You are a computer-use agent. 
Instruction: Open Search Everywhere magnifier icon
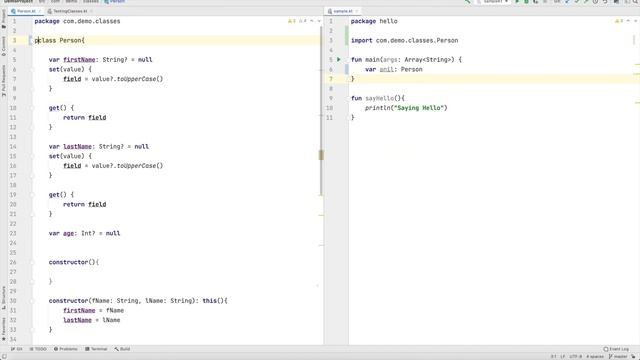click(x=635, y=2)
